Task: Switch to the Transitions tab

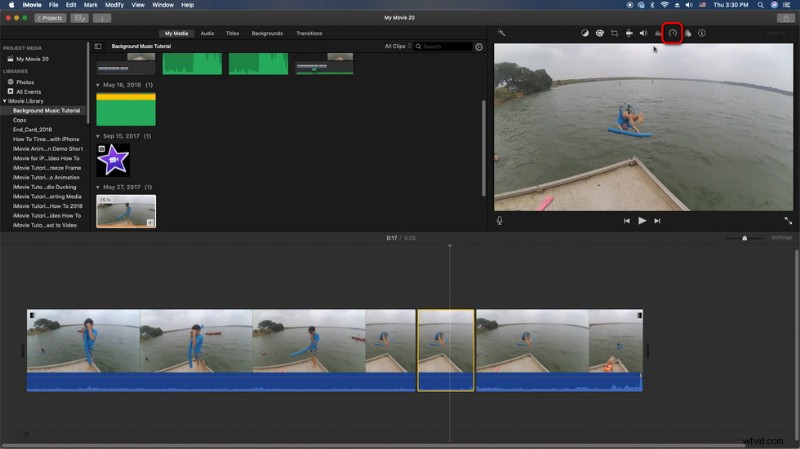Action: tap(309, 33)
